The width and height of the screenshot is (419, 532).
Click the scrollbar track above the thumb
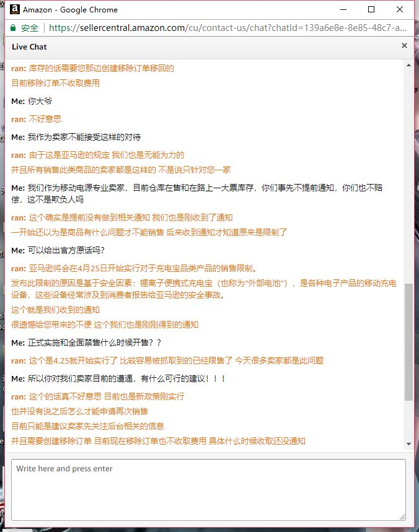point(408,177)
